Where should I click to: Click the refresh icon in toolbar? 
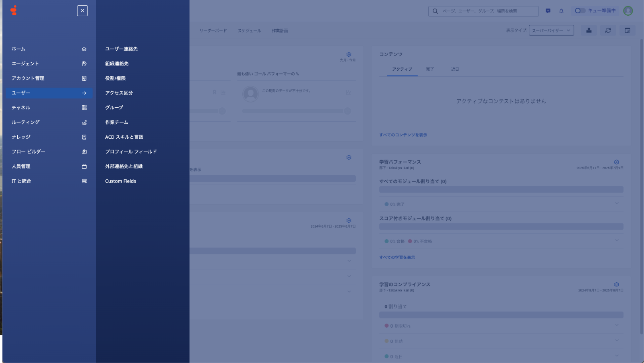click(608, 31)
